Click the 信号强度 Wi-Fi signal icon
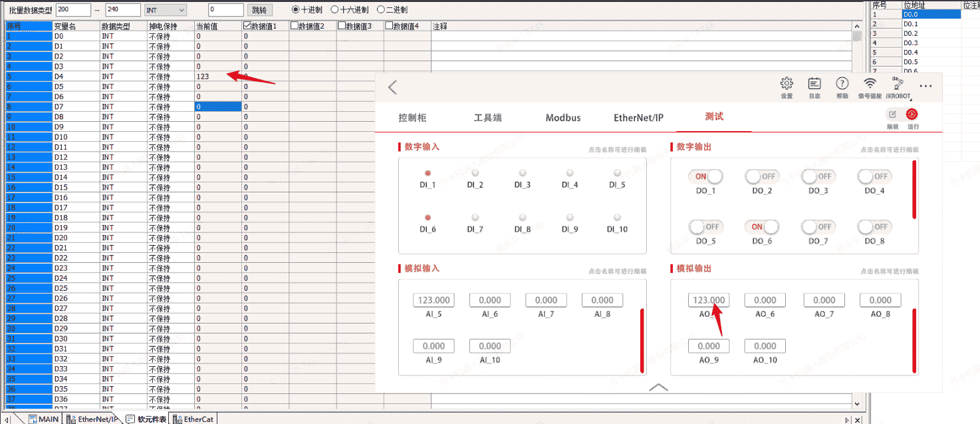Image resolution: width=980 pixels, height=424 pixels. pyautogui.click(x=870, y=84)
